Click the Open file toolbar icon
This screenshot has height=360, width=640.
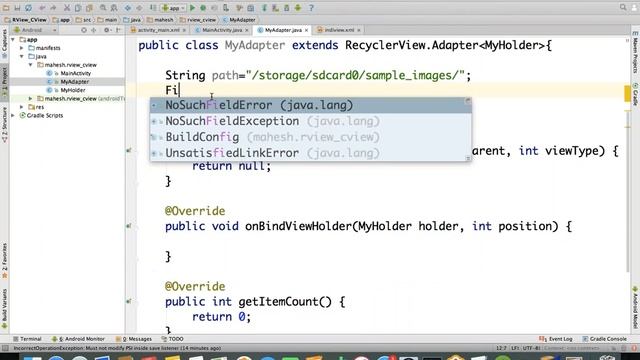[6, 8]
